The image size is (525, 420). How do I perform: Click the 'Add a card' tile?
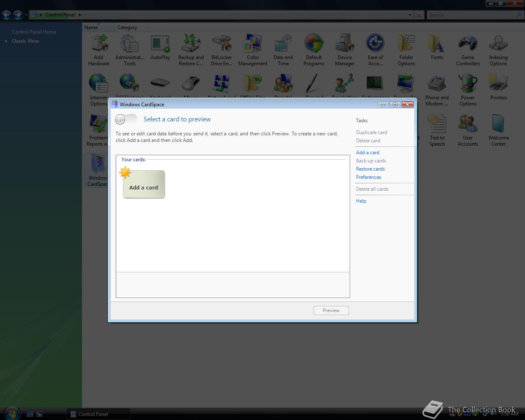(144, 184)
